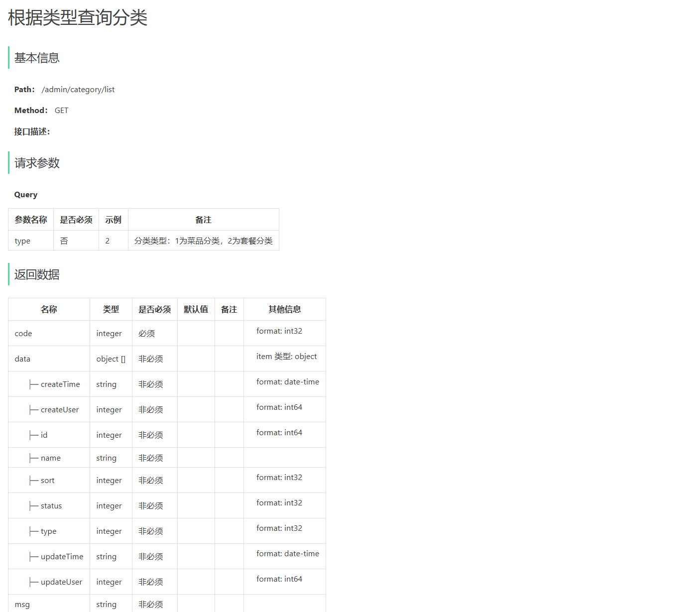Click the 参数名称 column header
The image size is (700, 612).
coord(31,220)
